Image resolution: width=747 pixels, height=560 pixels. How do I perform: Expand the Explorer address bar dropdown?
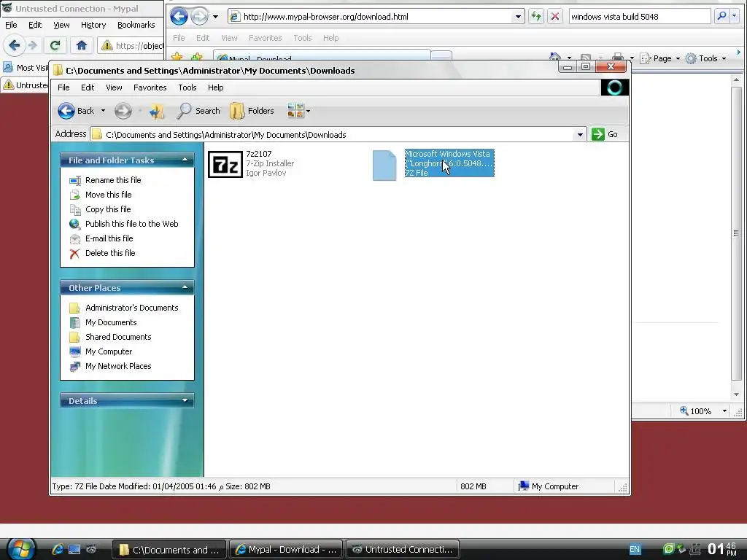point(580,135)
